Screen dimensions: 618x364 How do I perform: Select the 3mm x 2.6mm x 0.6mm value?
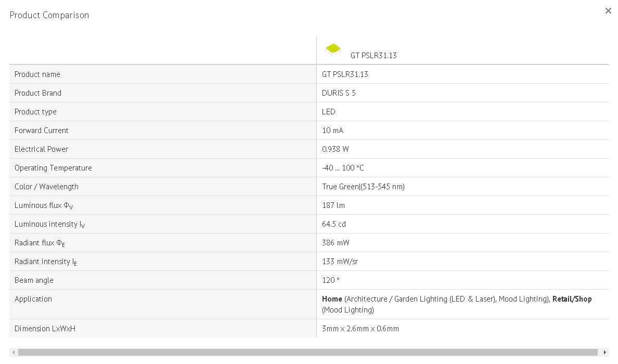(360, 329)
